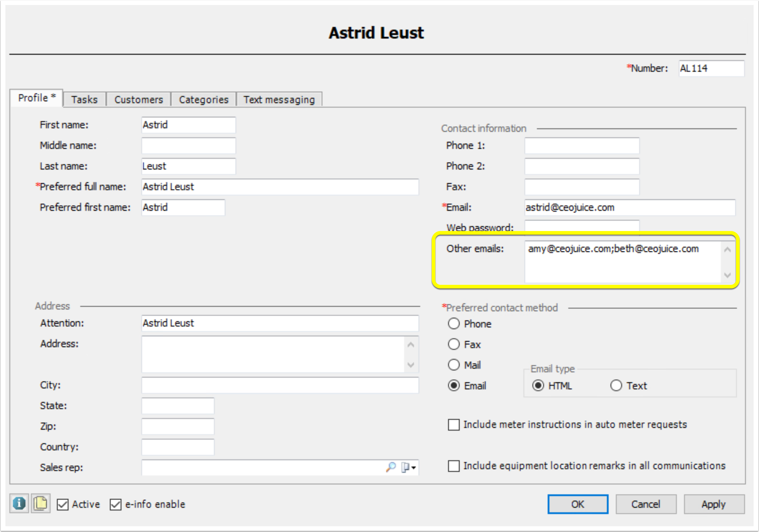
Task: Uncheck the Active checkbox
Action: click(x=63, y=504)
